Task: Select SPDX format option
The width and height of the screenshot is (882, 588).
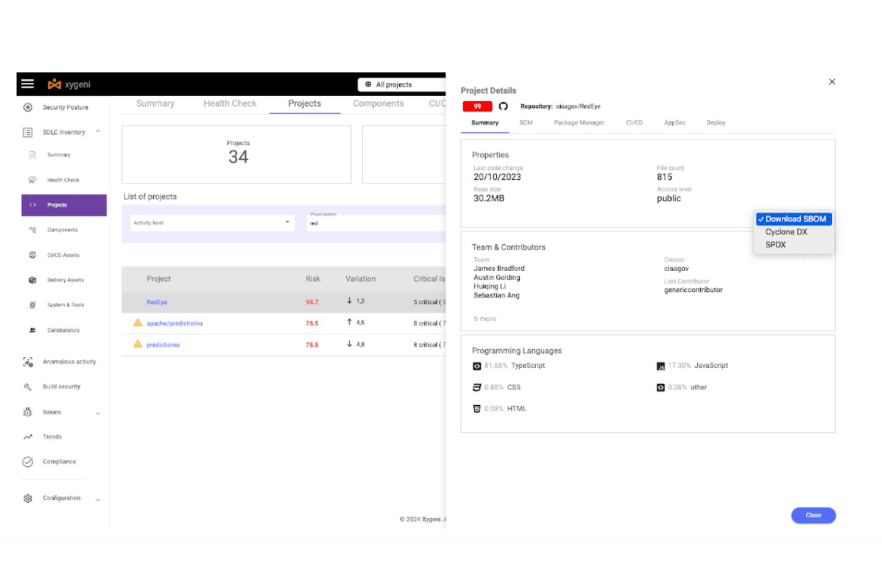Action: pyautogui.click(x=775, y=245)
